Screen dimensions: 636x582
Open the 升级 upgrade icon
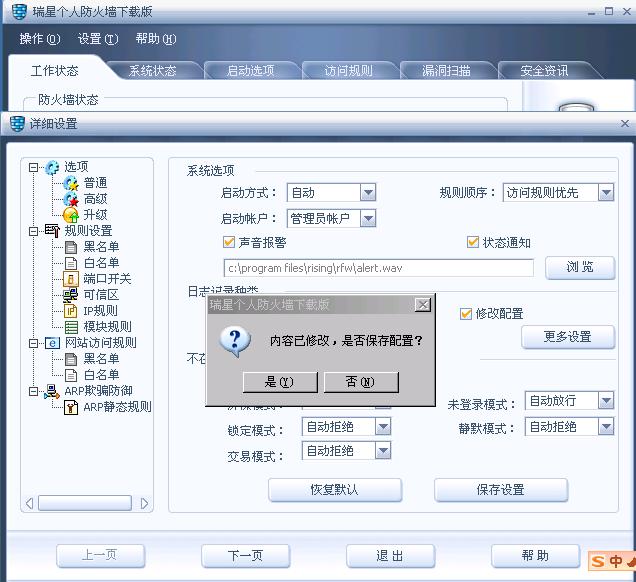[x=71, y=215]
